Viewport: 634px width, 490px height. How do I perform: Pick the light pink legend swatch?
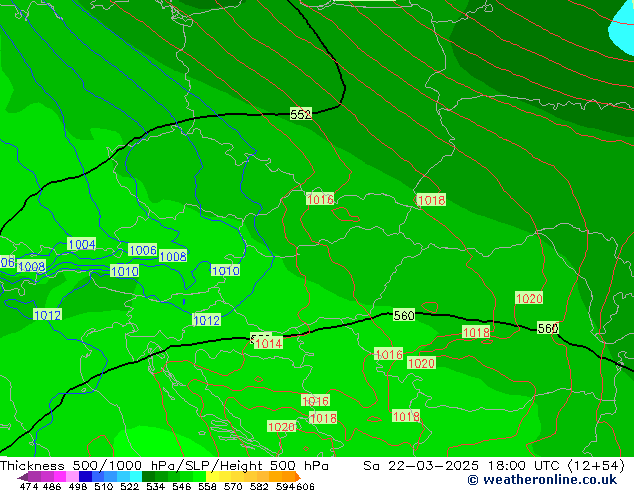pos(72,476)
